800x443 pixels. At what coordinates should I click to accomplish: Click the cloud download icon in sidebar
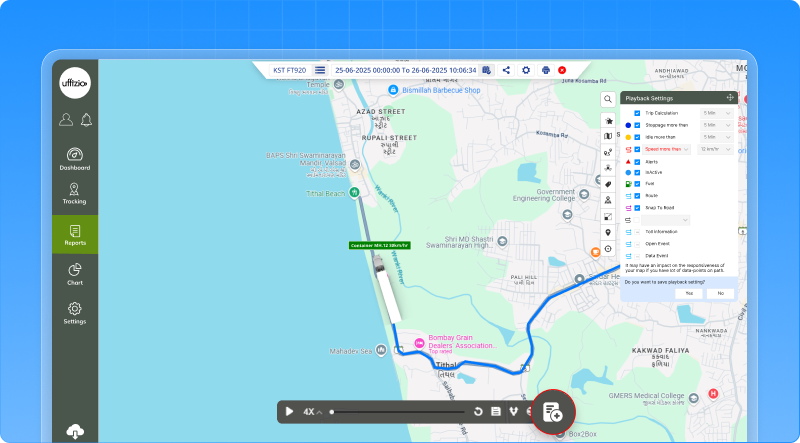75,431
